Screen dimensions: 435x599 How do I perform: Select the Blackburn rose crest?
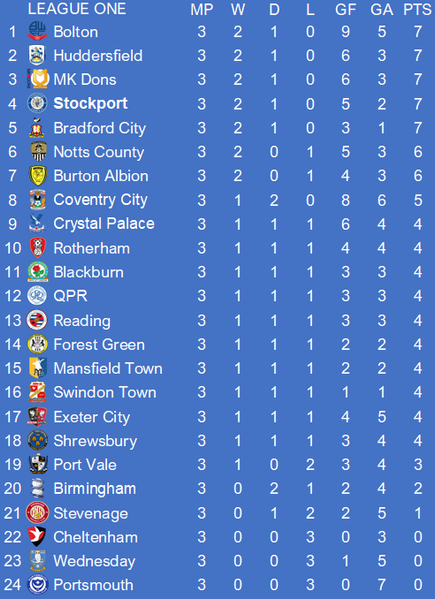37,272
